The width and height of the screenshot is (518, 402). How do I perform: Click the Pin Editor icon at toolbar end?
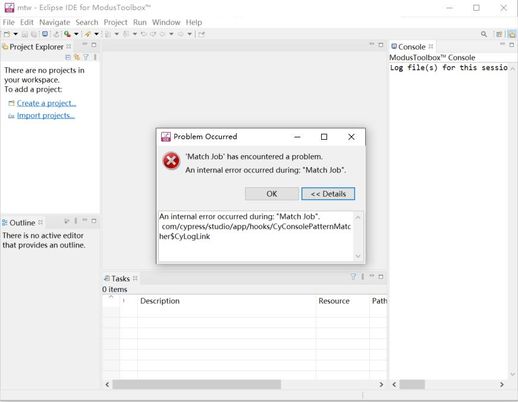coord(201,34)
